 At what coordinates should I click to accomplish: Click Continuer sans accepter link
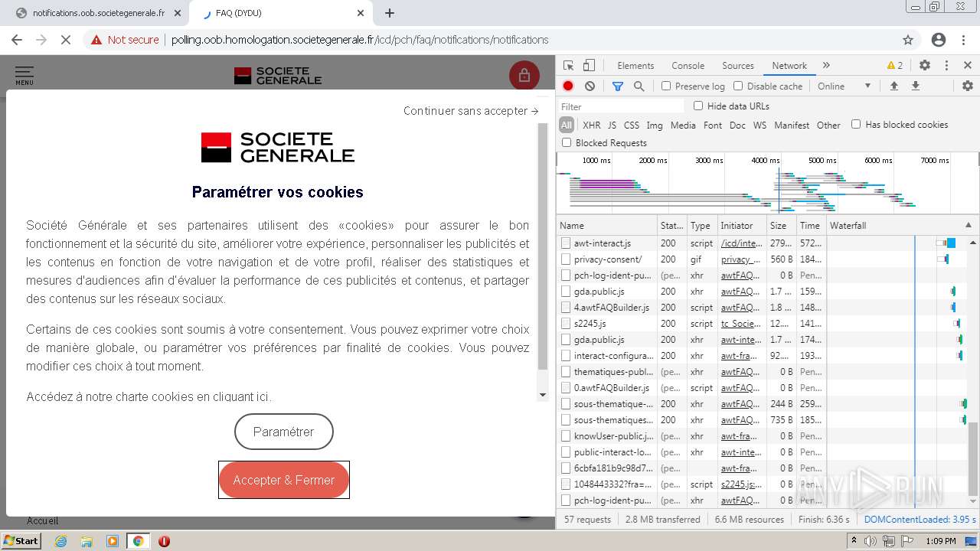coord(471,111)
